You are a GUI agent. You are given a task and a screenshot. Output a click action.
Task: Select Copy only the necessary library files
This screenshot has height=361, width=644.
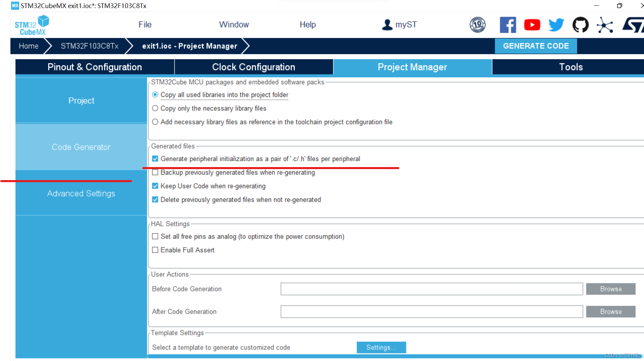(155, 108)
